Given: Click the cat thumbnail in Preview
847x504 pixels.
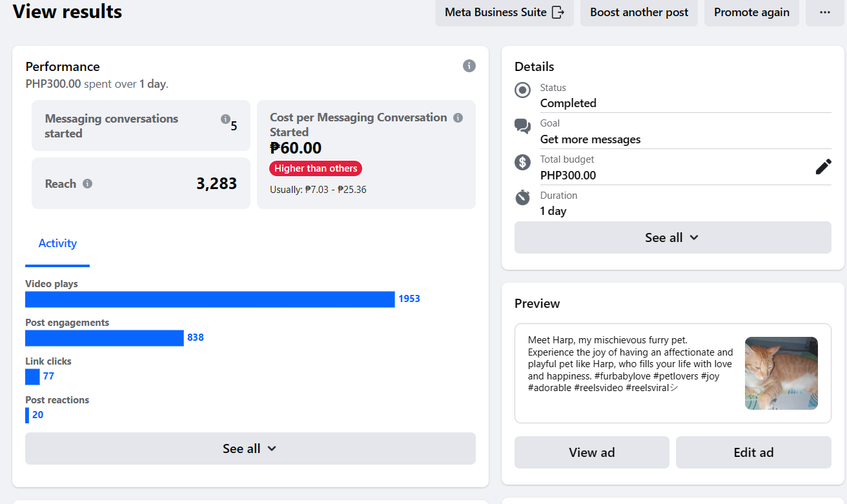Looking at the screenshot, I should click(x=781, y=373).
